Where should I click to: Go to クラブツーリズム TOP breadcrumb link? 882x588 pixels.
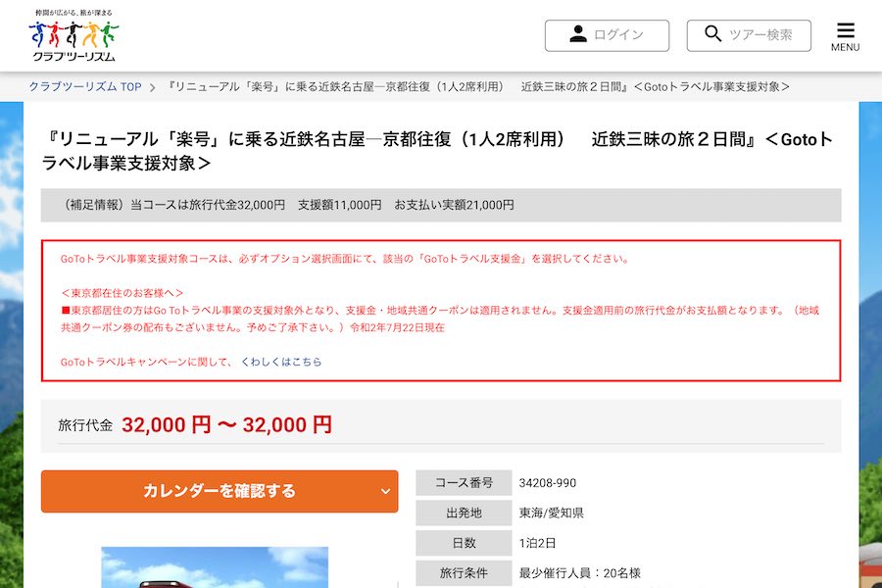pos(85,86)
